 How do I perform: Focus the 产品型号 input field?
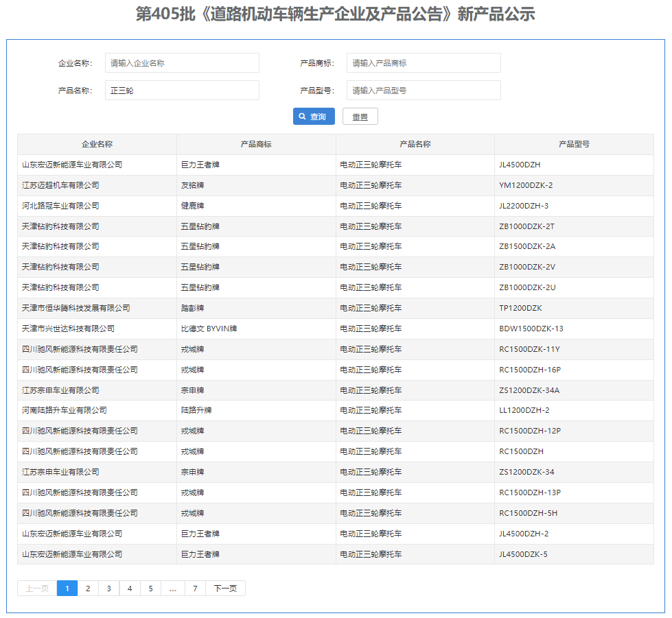click(424, 90)
